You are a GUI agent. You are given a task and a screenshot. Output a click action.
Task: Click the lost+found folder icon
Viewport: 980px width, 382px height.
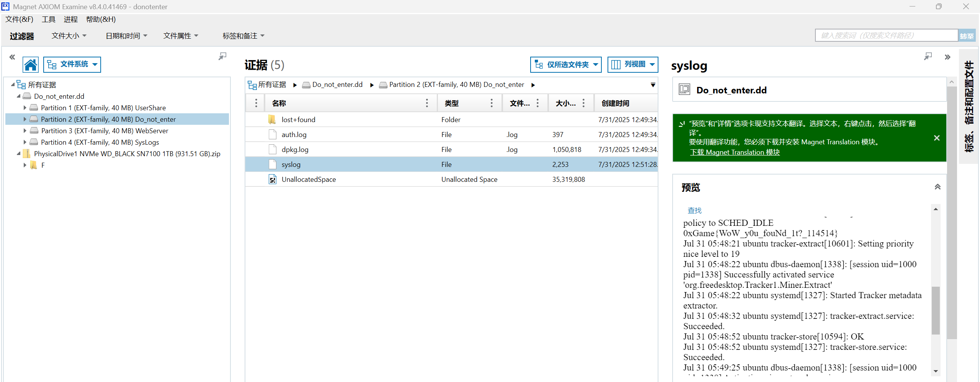click(272, 119)
